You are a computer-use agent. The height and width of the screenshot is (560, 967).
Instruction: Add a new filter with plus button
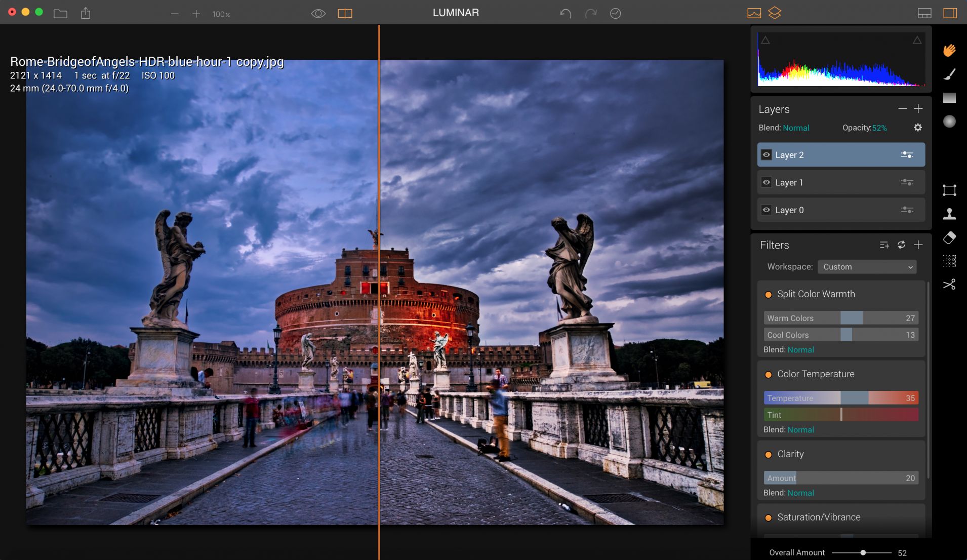(918, 245)
